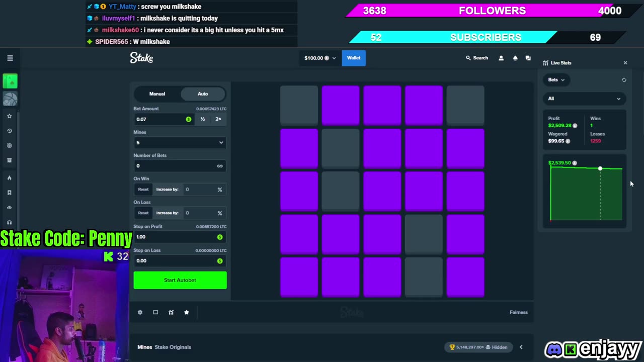Click Start Autobet
This screenshot has width=644, height=362.
click(180, 280)
